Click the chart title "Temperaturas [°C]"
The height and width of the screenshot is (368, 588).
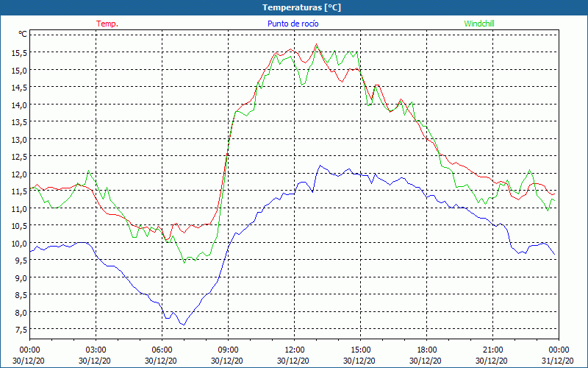(301, 7)
